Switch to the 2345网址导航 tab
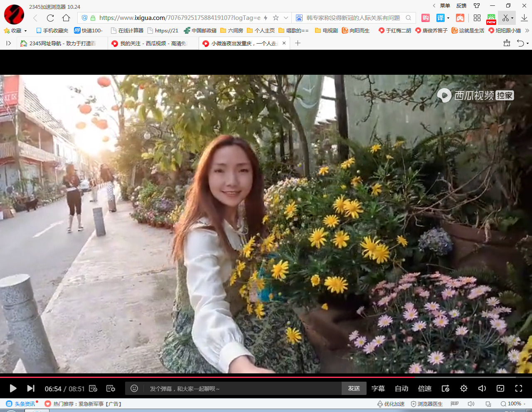The width and height of the screenshot is (532, 412). (x=62, y=43)
